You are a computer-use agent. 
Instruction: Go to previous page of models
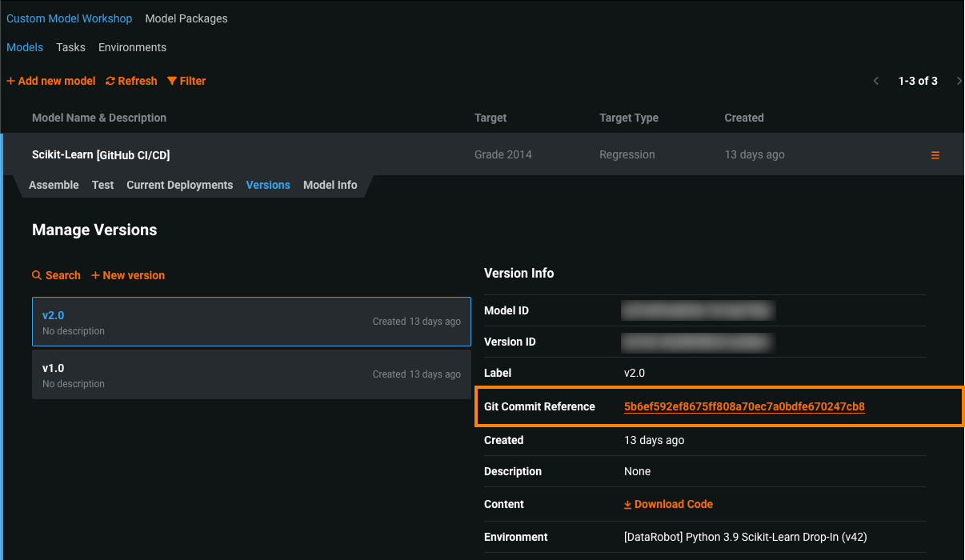(876, 81)
